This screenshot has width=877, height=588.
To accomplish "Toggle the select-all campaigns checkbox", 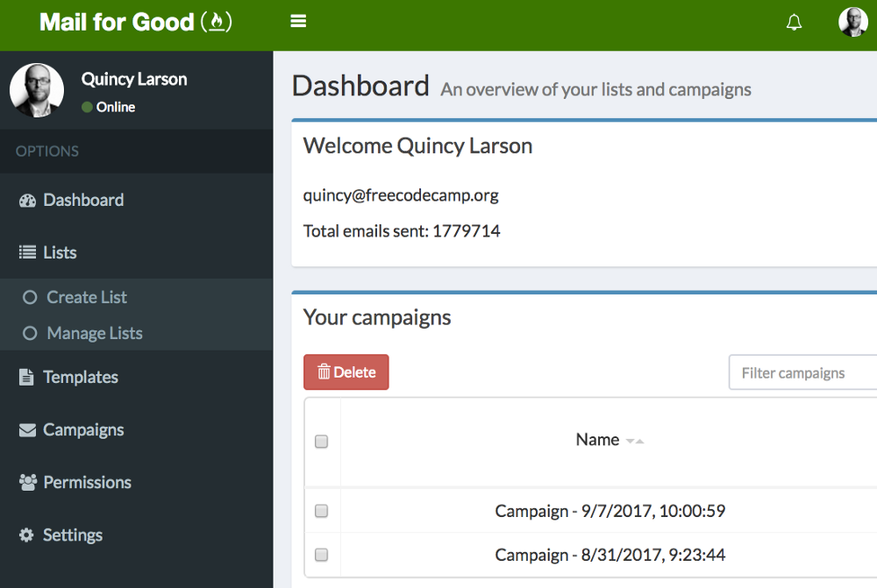I will tap(321, 442).
